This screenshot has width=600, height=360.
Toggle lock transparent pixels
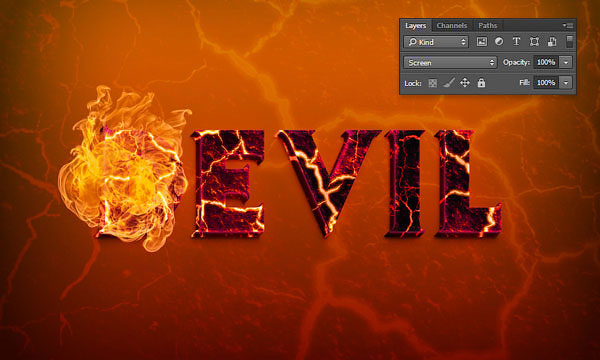click(x=433, y=83)
